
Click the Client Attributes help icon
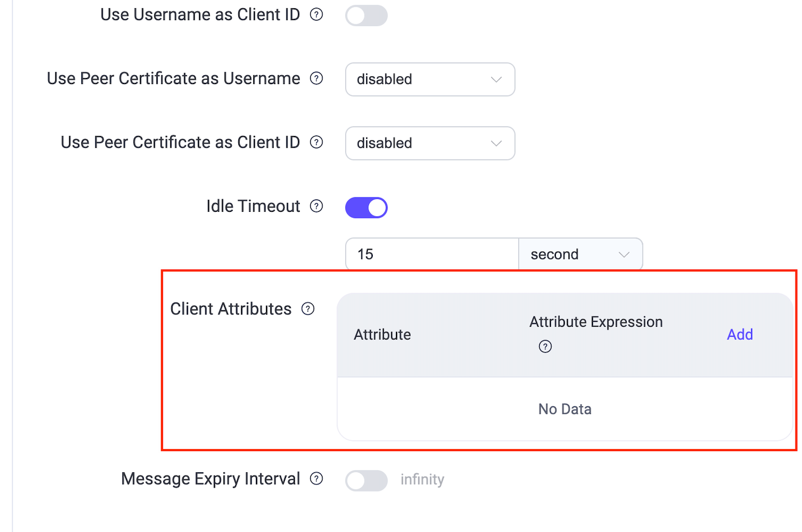[308, 309]
